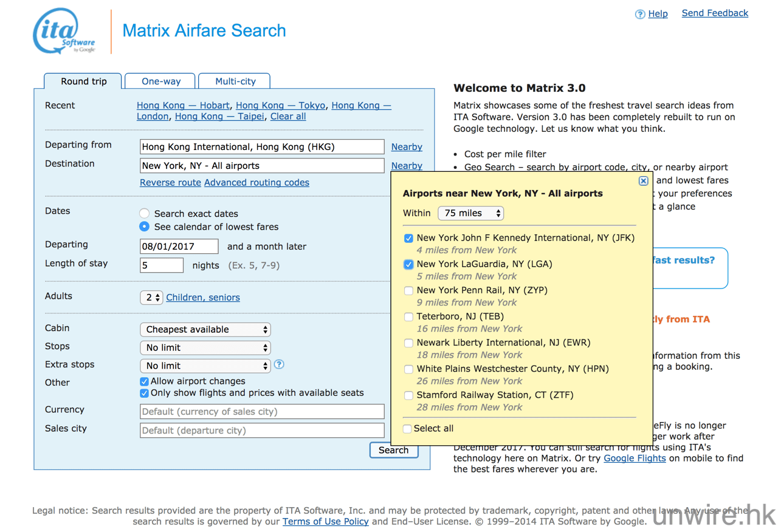778x532 pixels.
Task: Close the nearby airports popup
Action: point(643,181)
